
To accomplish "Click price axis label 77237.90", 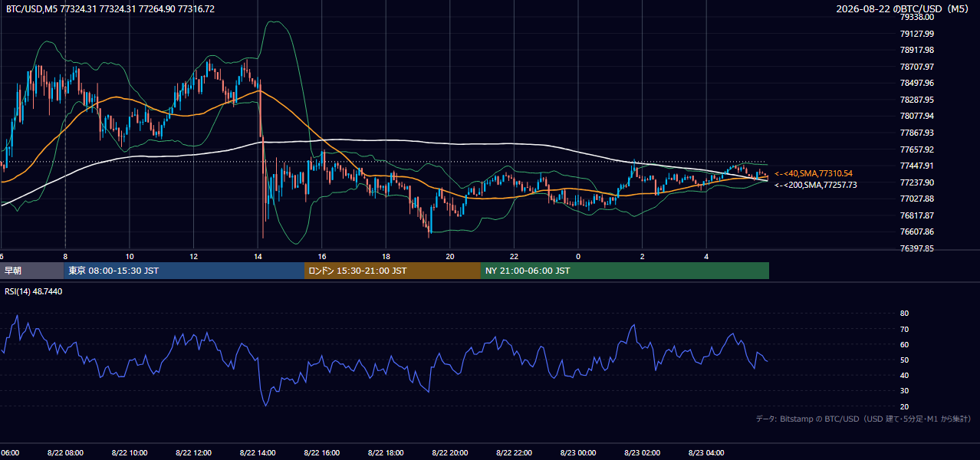I will coord(916,182).
